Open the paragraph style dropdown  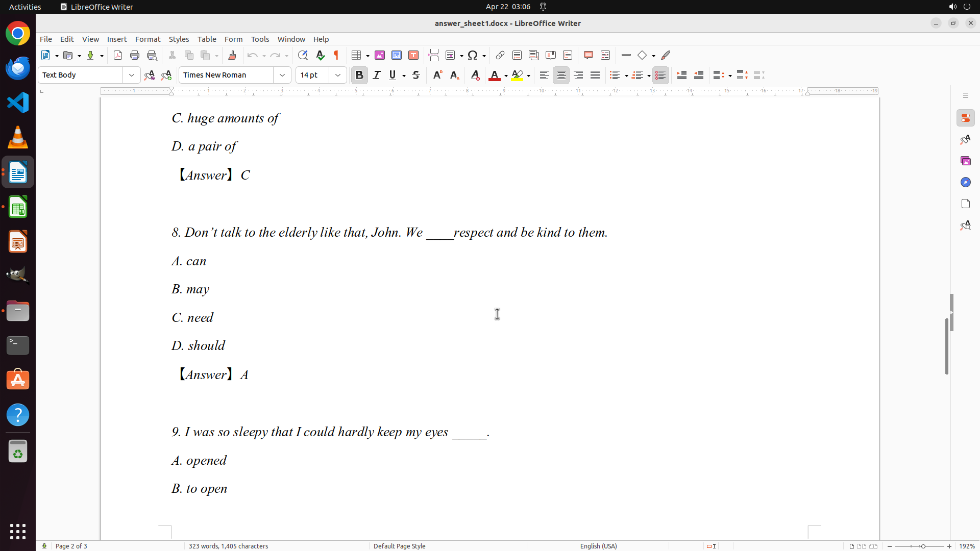pyautogui.click(x=132, y=75)
